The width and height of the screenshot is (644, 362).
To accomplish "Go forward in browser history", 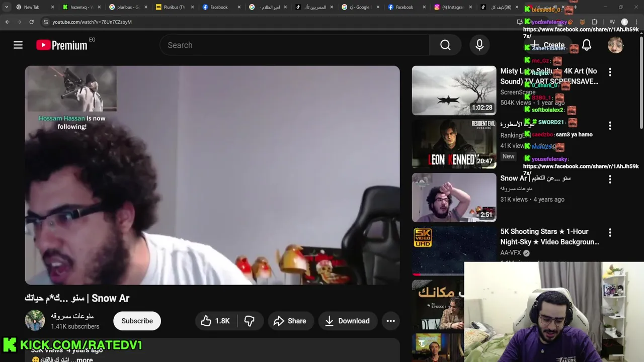I will click(19, 22).
